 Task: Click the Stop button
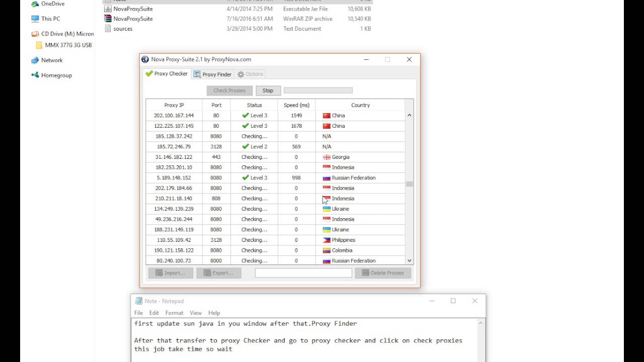point(268,90)
